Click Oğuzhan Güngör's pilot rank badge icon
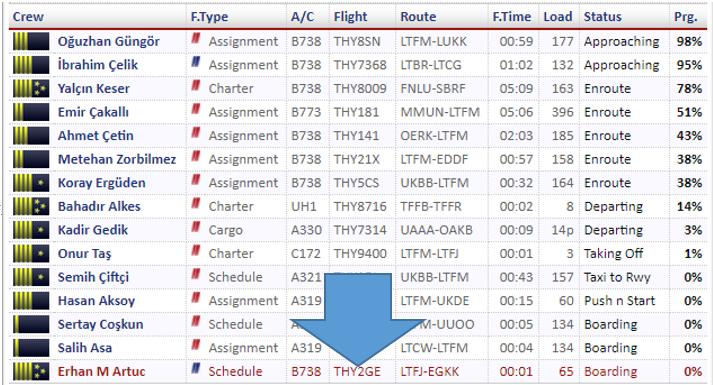 [31, 41]
